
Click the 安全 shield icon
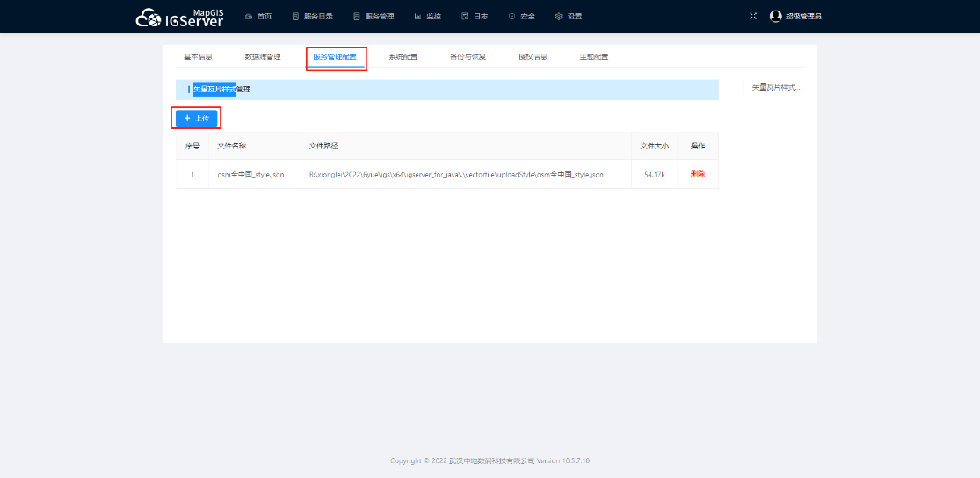pos(512,17)
